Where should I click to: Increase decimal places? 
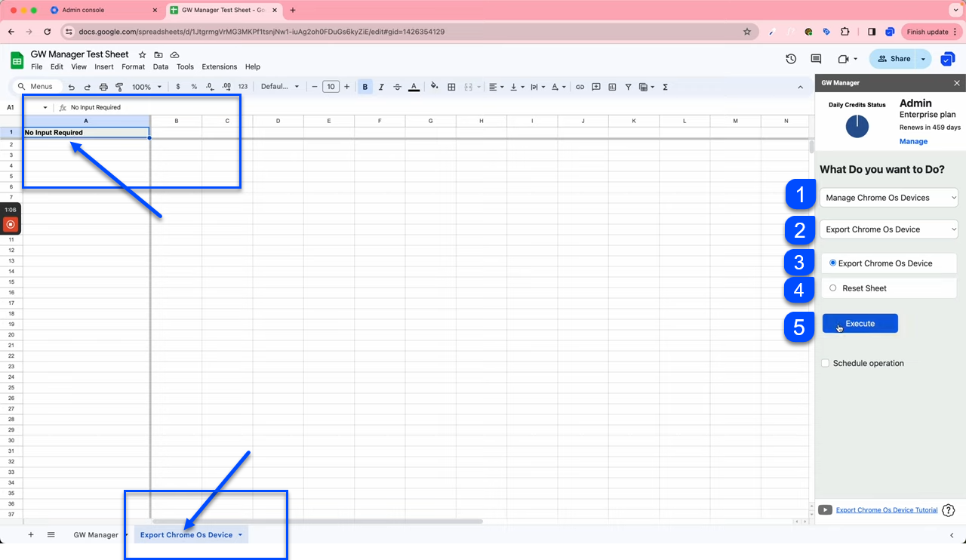(226, 87)
